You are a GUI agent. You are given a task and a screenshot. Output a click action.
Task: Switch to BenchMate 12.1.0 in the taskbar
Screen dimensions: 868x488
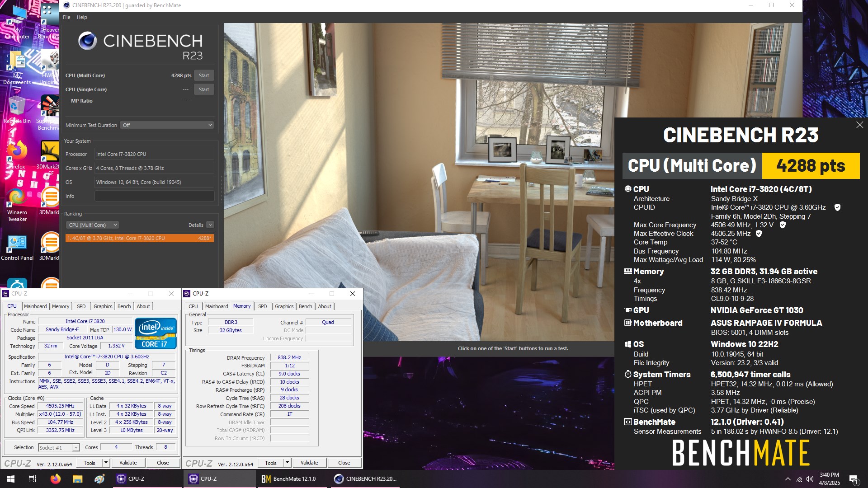(292, 479)
